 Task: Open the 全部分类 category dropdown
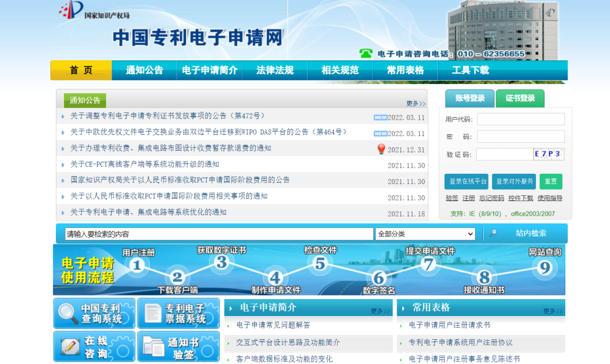tap(425, 234)
